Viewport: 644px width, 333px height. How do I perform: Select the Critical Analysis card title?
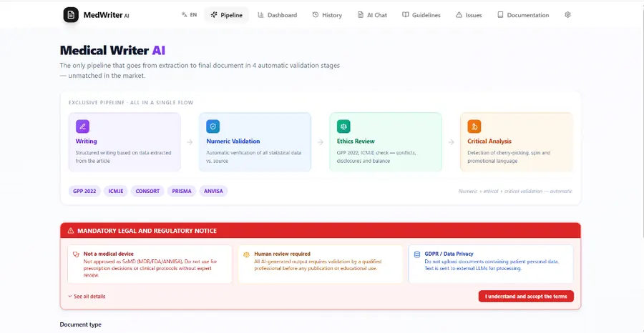pos(489,141)
